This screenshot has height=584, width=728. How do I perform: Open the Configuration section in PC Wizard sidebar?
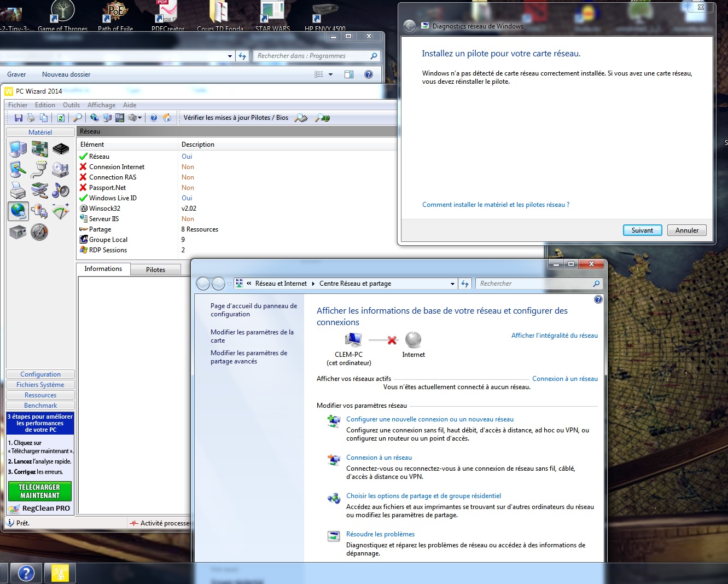click(40, 374)
